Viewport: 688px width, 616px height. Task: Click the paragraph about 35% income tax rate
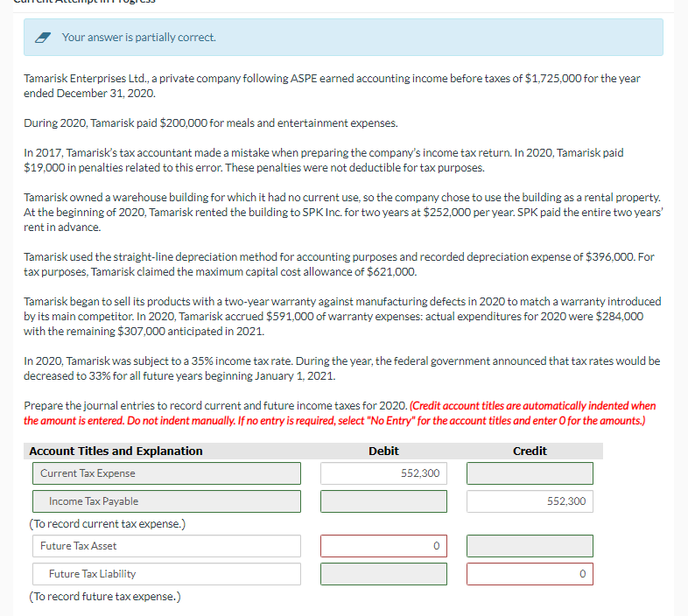pyautogui.click(x=341, y=368)
